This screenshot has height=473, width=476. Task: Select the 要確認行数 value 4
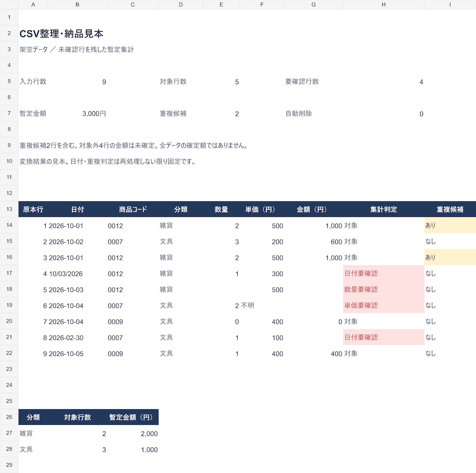[x=384, y=82]
